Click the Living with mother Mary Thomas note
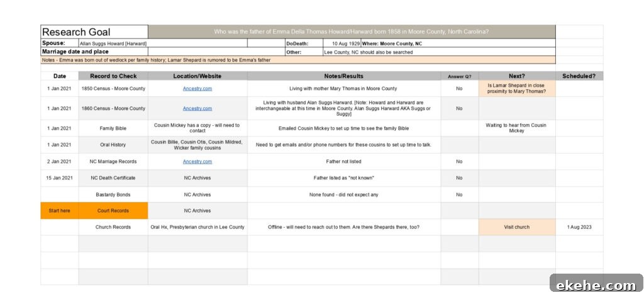 coord(344,88)
